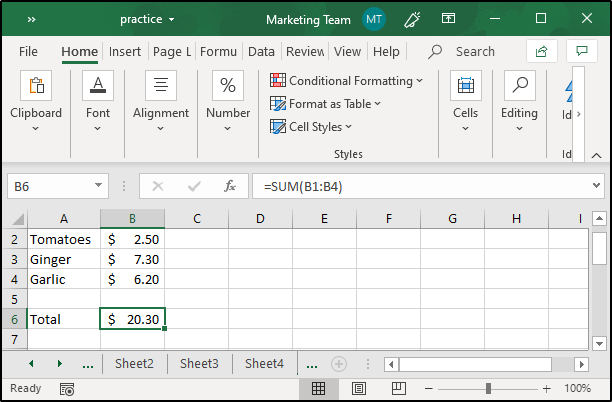Click the 100% zoom level
The width and height of the screenshot is (612, 402).
[x=577, y=389]
